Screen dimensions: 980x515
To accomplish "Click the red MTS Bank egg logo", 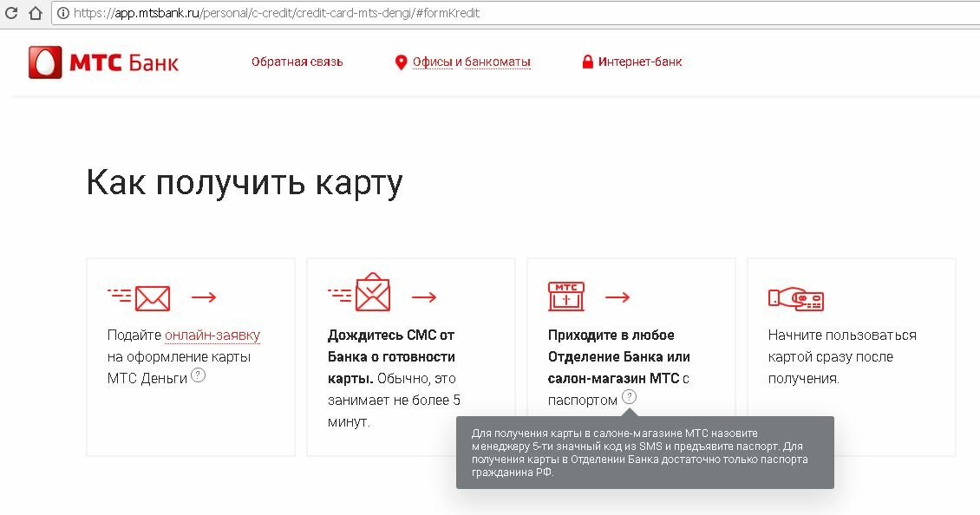I will click(45, 62).
